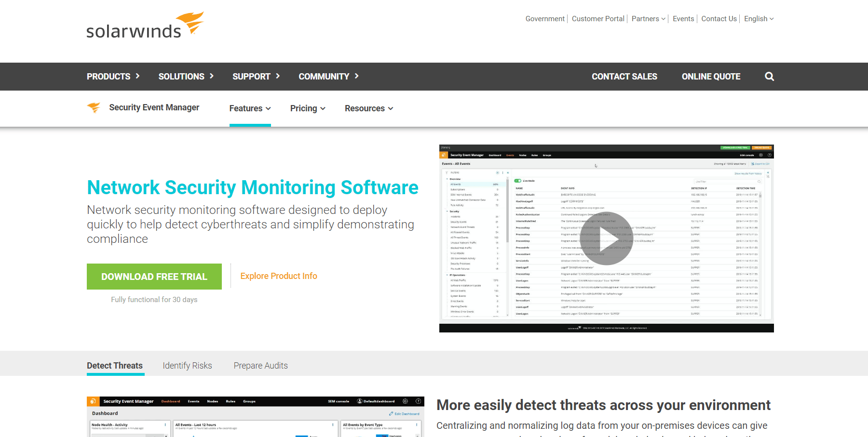Switch to the Detect Threats tab
The height and width of the screenshot is (437, 868).
point(115,366)
